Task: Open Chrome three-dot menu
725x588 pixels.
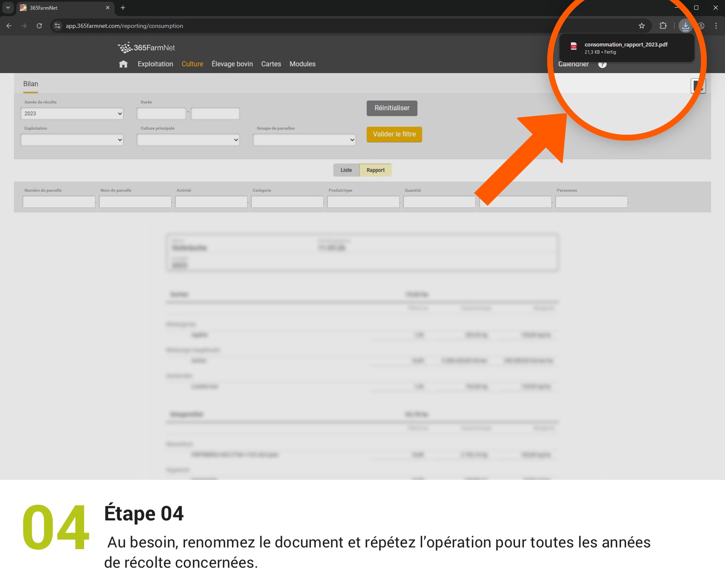Action: click(716, 26)
